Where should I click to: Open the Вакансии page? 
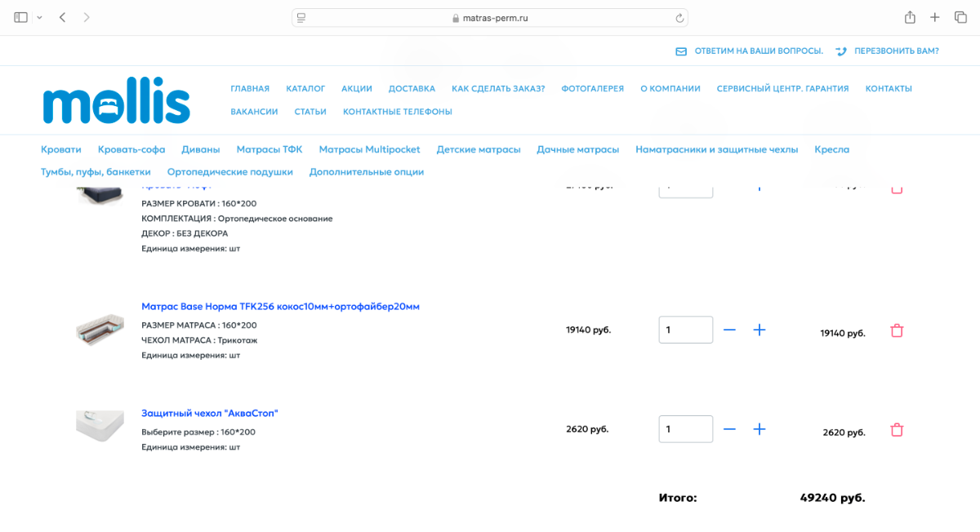pyautogui.click(x=254, y=111)
